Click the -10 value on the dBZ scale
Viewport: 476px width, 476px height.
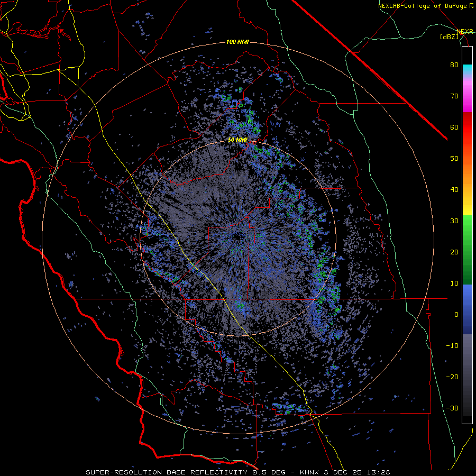pos(452,345)
